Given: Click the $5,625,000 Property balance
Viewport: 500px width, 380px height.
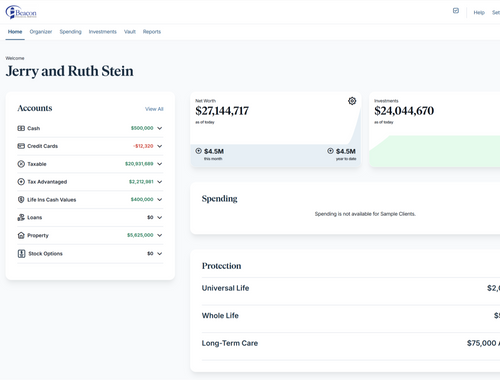Looking at the screenshot, I should coord(140,235).
